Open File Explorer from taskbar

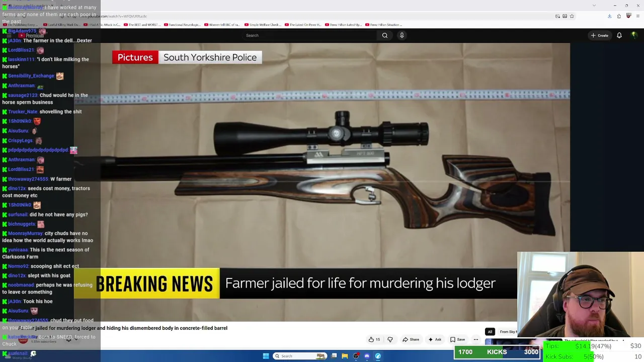click(345, 356)
